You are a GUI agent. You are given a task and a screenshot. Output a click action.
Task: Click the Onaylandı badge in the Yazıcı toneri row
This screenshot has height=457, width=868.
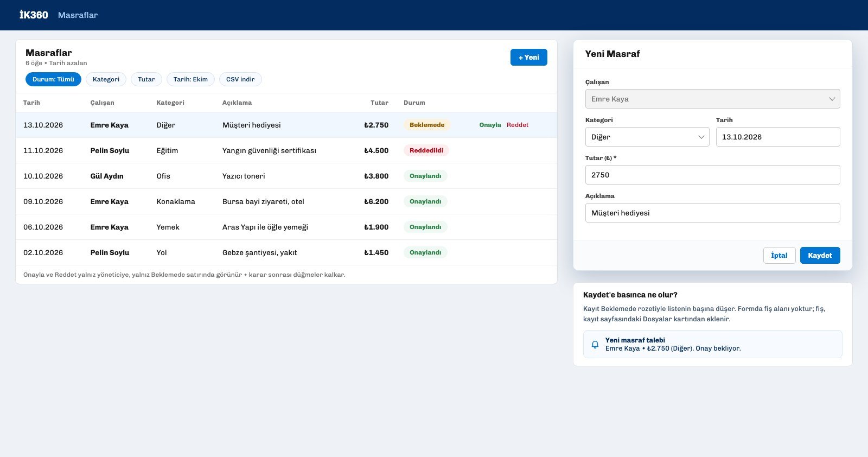tap(425, 176)
